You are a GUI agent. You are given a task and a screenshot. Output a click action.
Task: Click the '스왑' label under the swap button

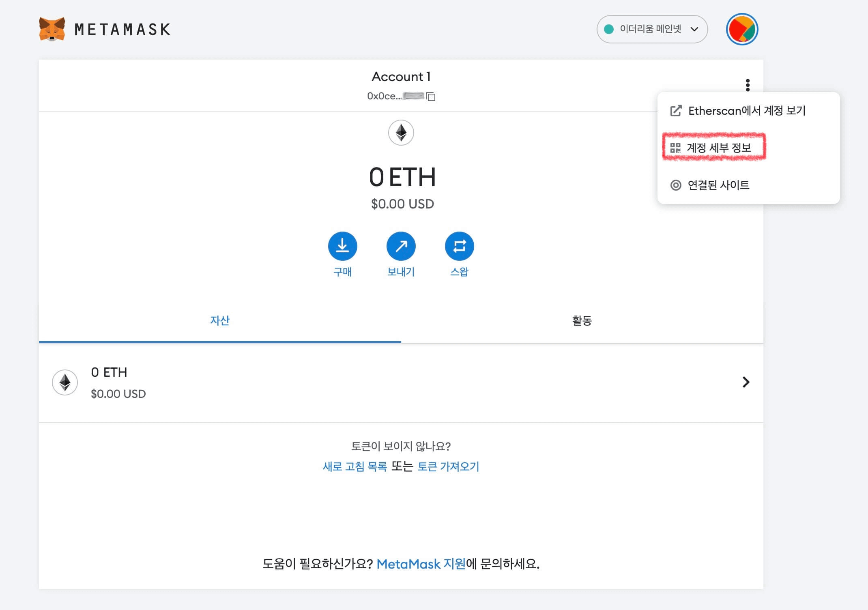(460, 272)
